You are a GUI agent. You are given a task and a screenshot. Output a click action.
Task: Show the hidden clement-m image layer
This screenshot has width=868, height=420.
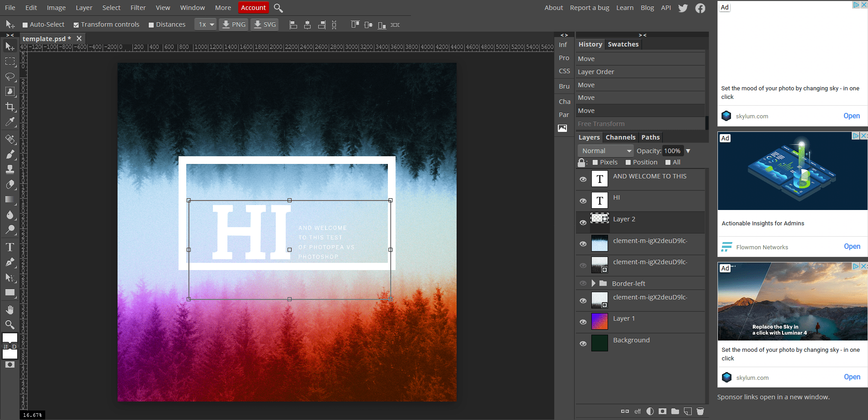[x=583, y=265]
